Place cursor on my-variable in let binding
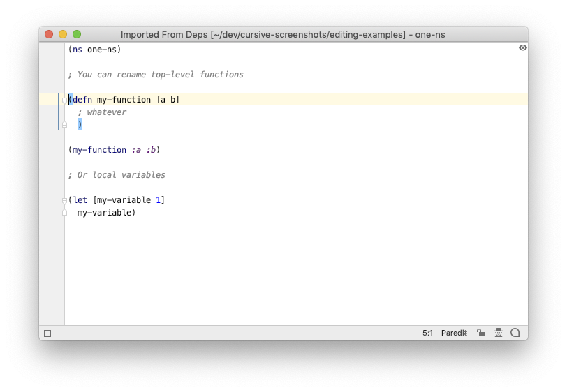 [124, 199]
